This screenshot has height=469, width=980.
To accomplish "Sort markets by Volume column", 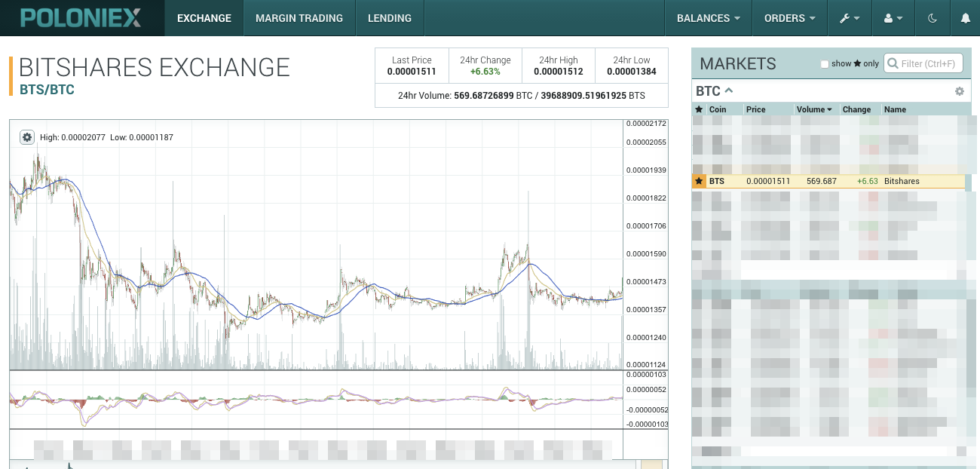I will 814,109.
